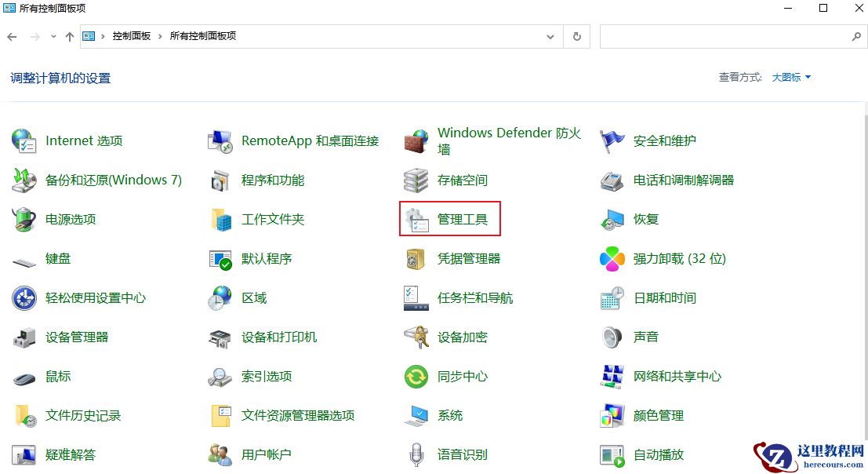Click the refresh button in address bar
This screenshot has width=868, height=474.
click(x=576, y=36)
